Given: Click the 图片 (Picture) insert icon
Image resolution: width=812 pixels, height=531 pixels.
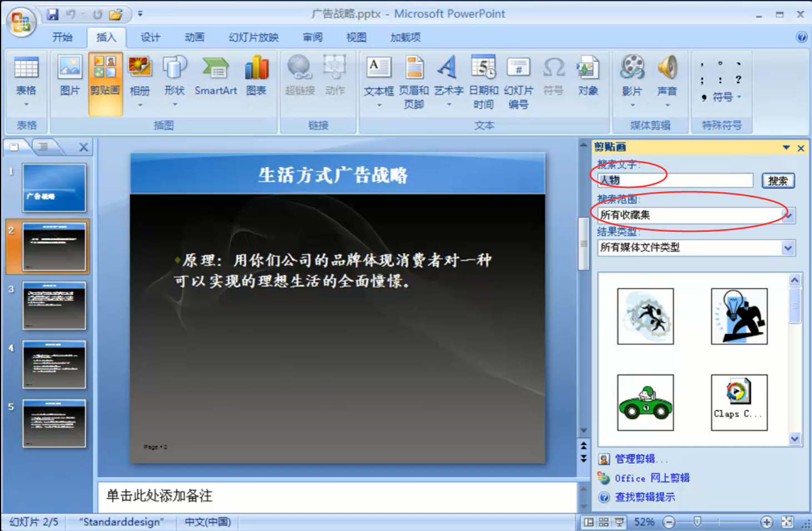Looking at the screenshot, I should (70, 76).
